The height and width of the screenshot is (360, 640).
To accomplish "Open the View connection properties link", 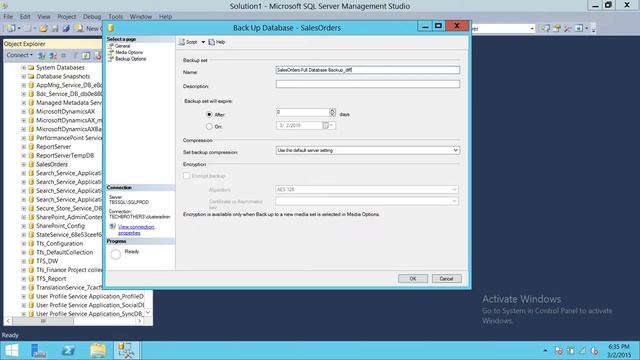I will 136,230.
